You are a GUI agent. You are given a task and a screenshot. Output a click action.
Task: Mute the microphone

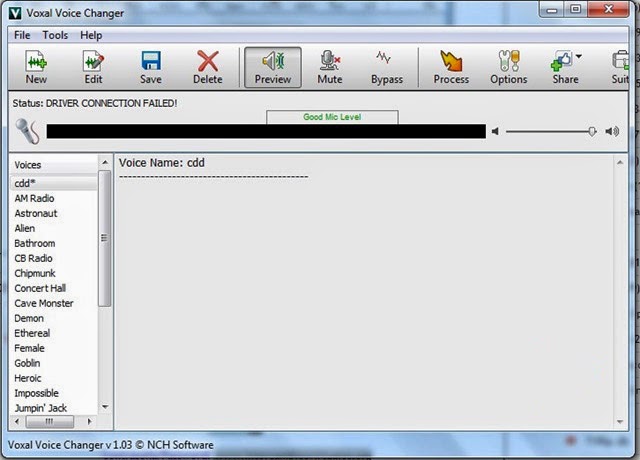pyautogui.click(x=330, y=67)
